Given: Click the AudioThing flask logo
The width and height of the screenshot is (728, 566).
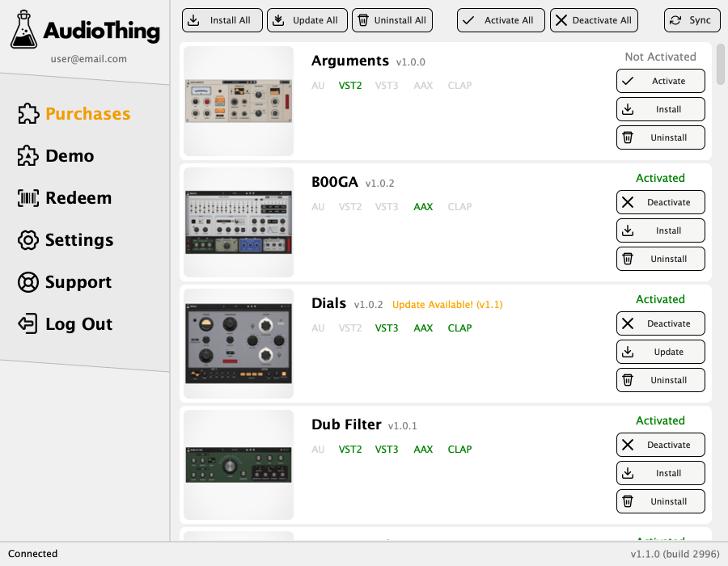Looking at the screenshot, I should tap(22, 30).
